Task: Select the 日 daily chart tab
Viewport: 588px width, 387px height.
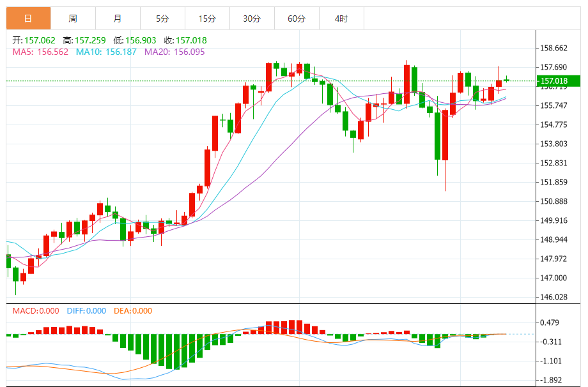Action: tap(29, 19)
